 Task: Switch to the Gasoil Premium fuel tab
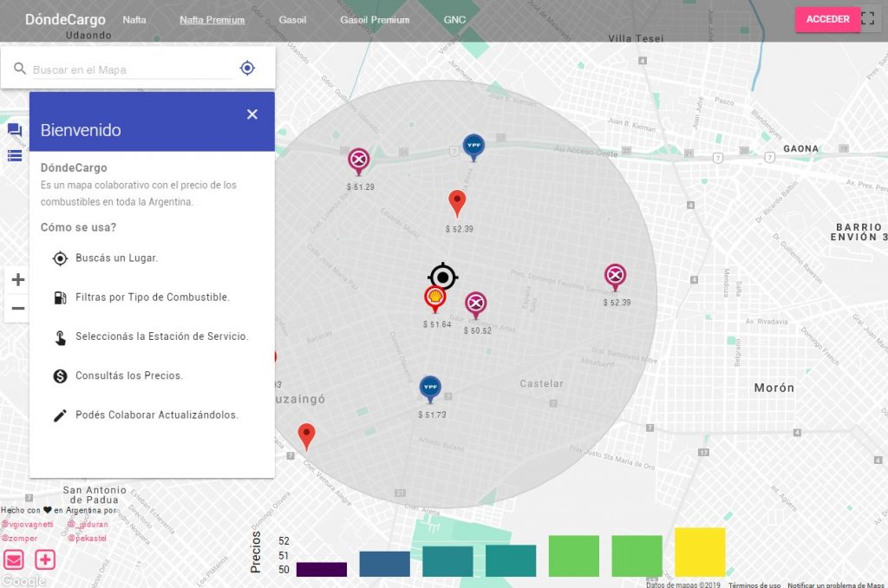click(x=375, y=20)
